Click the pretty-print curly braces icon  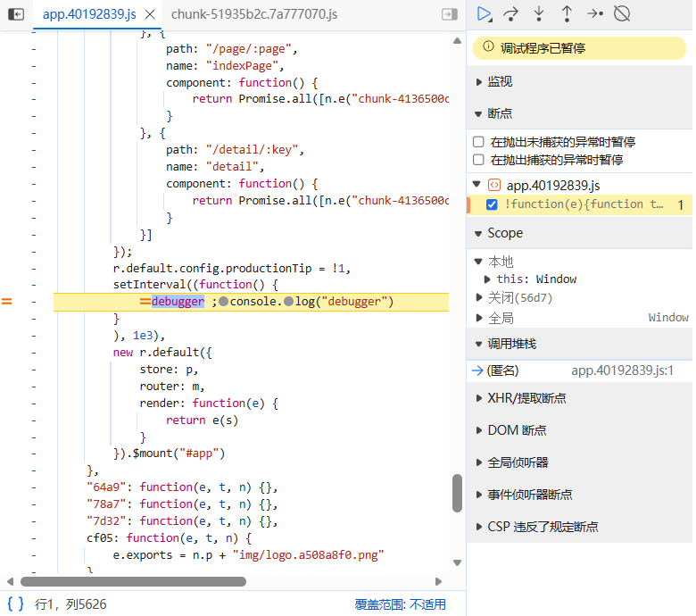tap(15, 604)
